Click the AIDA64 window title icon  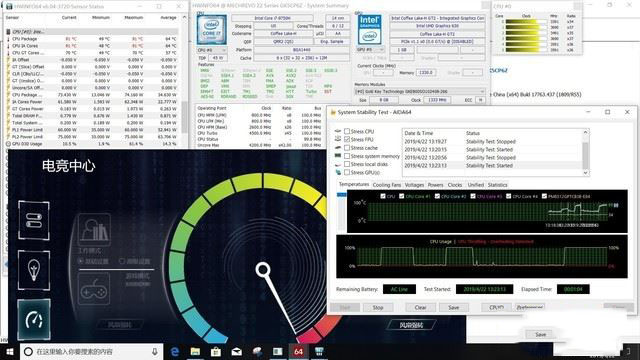tap(333, 112)
